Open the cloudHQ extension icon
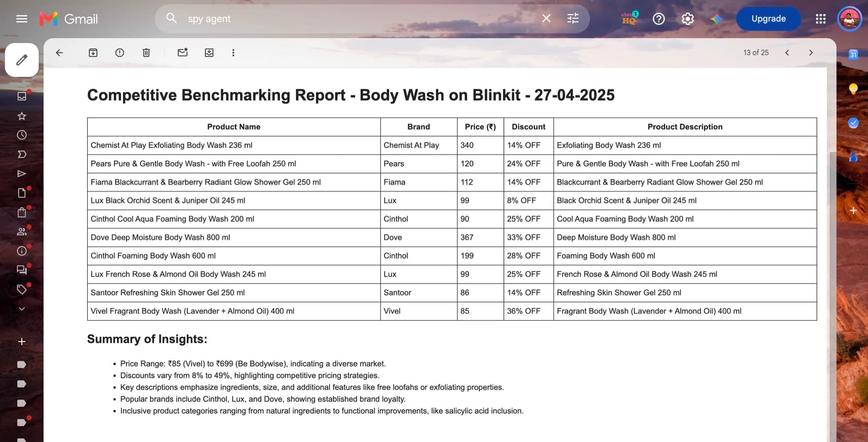 click(x=630, y=18)
